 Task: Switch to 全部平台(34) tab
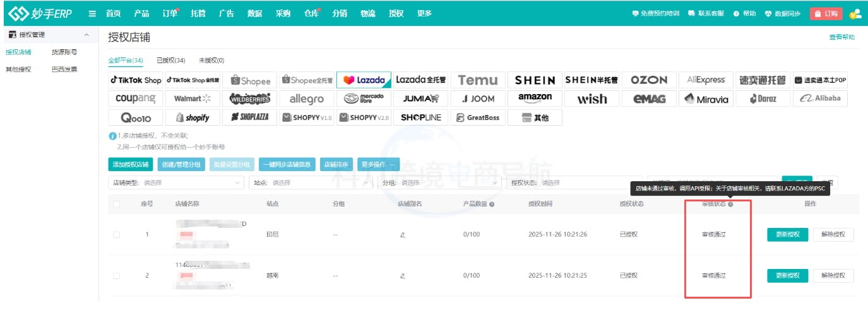(x=126, y=60)
